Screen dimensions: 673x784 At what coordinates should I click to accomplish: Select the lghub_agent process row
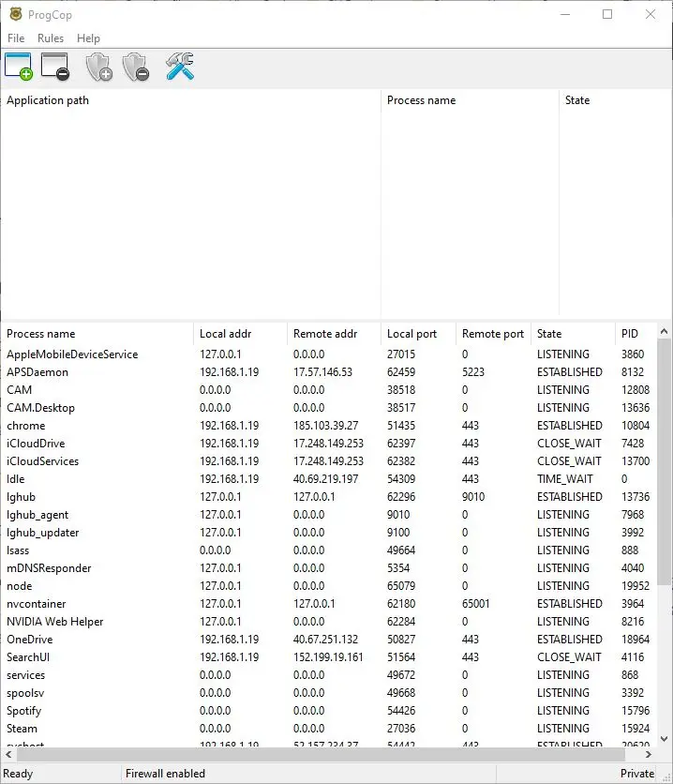(x=328, y=515)
